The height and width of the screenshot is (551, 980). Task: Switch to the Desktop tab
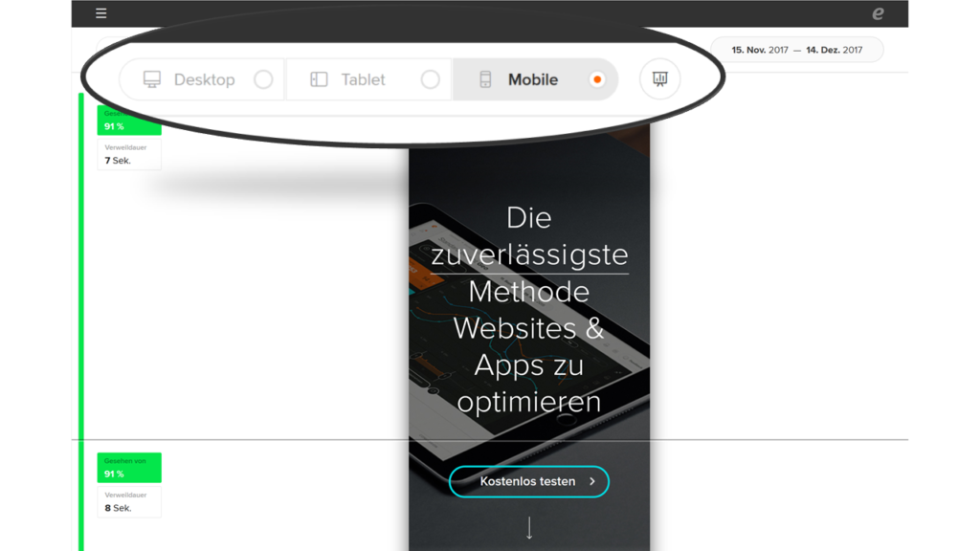(x=202, y=79)
